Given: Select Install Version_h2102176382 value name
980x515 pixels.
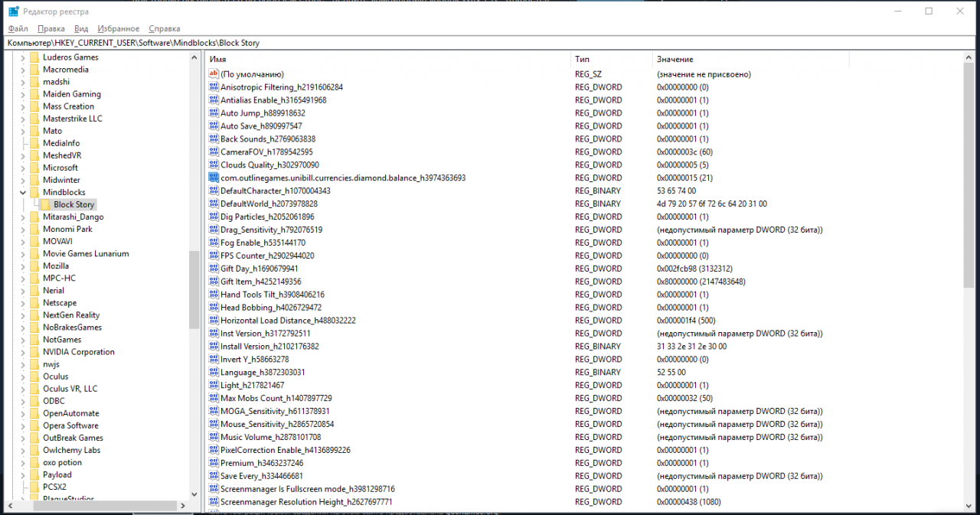Looking at the screenshot, I should tap(269, 347).
